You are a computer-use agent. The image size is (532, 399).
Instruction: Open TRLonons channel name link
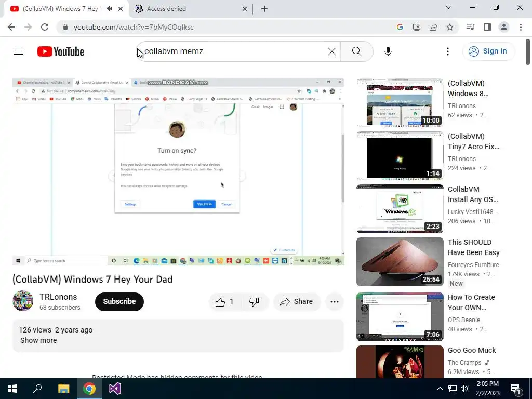[58, 297]
